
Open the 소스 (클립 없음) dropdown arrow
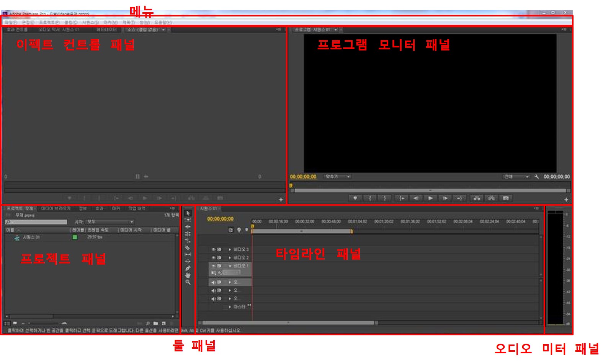(163, 29)
